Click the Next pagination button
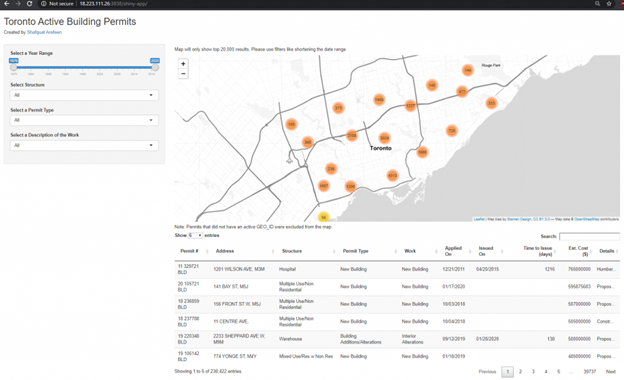 coord(610,372)
